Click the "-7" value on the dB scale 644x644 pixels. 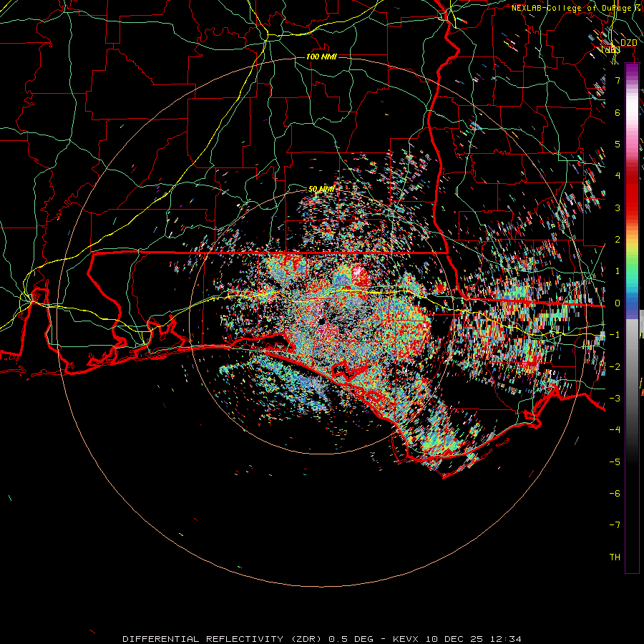(615, 525)
